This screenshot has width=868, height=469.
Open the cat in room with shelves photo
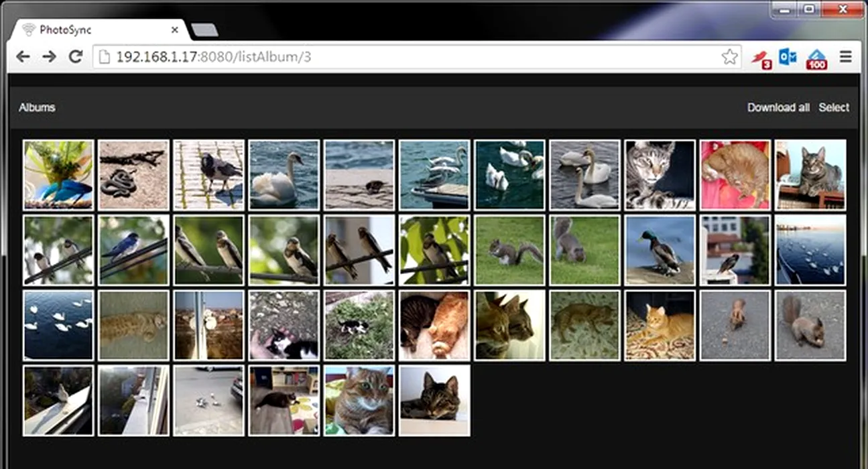tap(284, 401)
